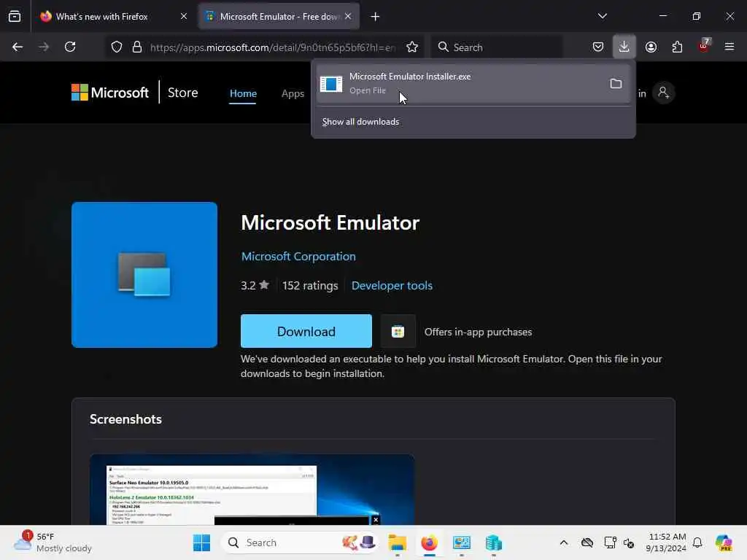
Task: Click the cloud sync tray icon
Action: [587, 542]
